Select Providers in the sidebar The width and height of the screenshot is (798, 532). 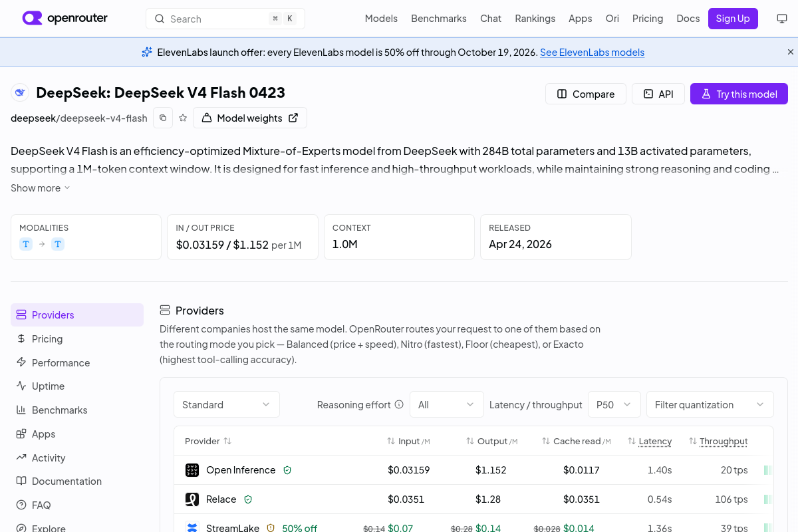pyautogui.click(x=77, y=315)
